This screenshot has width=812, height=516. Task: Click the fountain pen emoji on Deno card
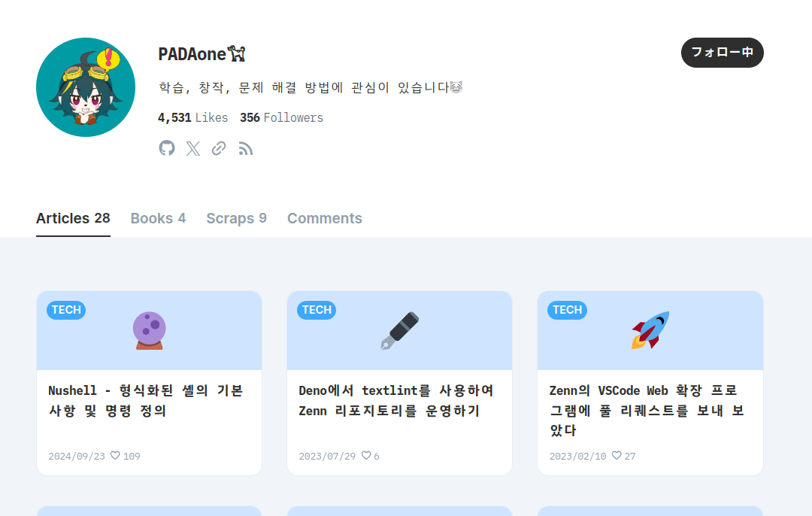click(400, 330)
